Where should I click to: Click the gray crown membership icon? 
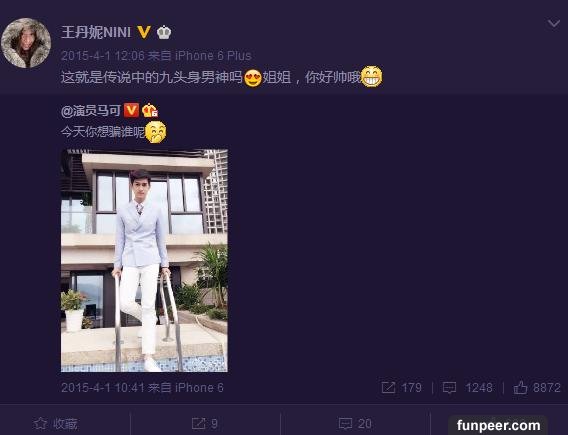tap(164, 32)
